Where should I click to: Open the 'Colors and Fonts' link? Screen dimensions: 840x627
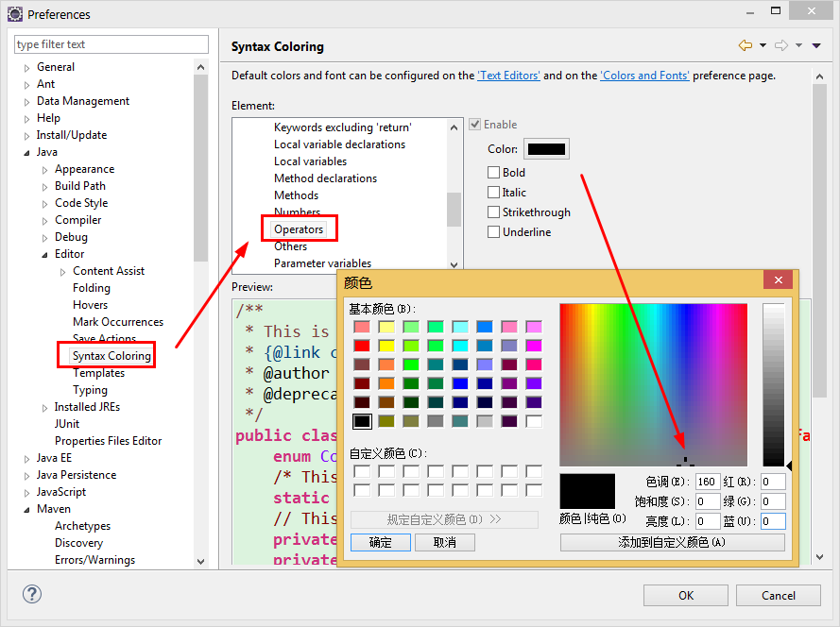pos(644,76)
